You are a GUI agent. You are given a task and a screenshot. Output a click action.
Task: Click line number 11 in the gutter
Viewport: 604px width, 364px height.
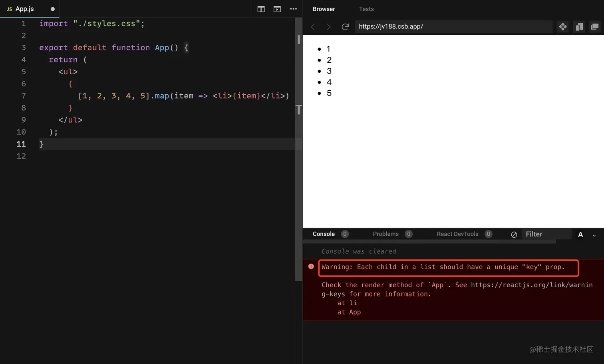[21, 144]
